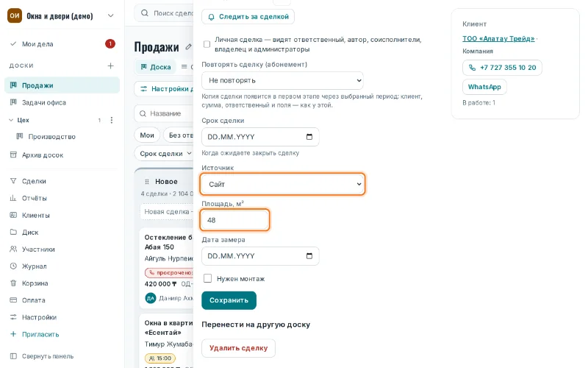Expand the workspace switcher chevron
Screen dimensions: 588x368
(111, 15)
